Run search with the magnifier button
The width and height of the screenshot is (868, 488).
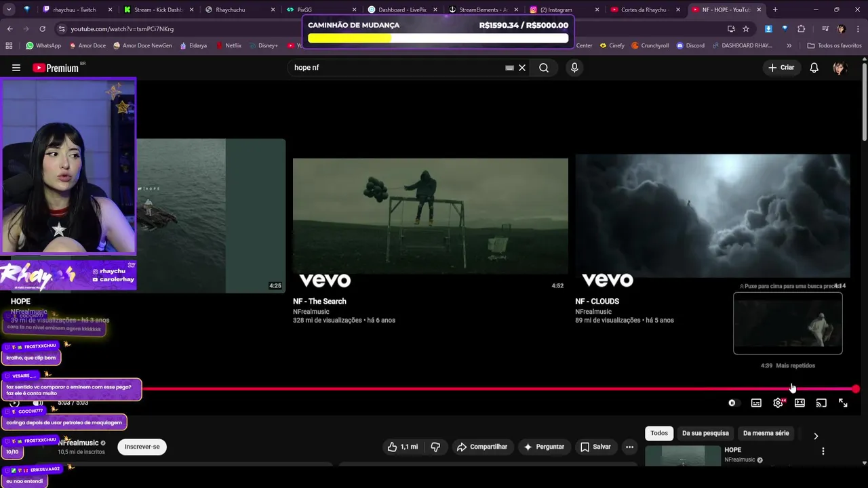tap(544, 68)
